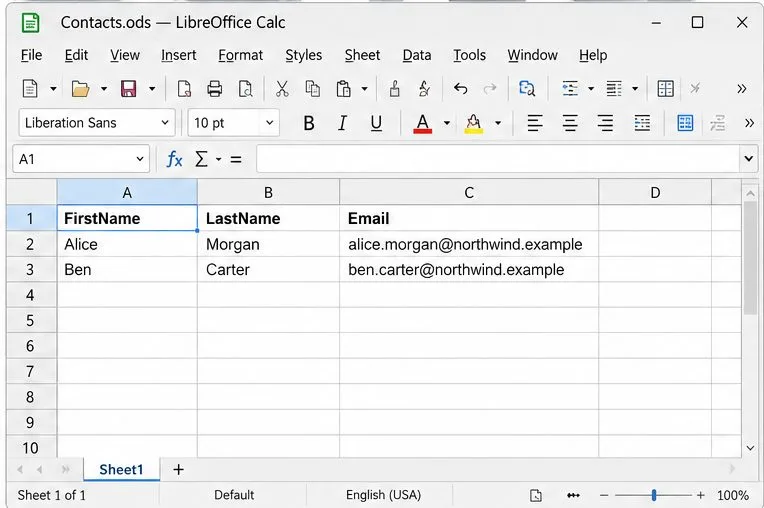Add a new sheet with plus button

point(178,470)
